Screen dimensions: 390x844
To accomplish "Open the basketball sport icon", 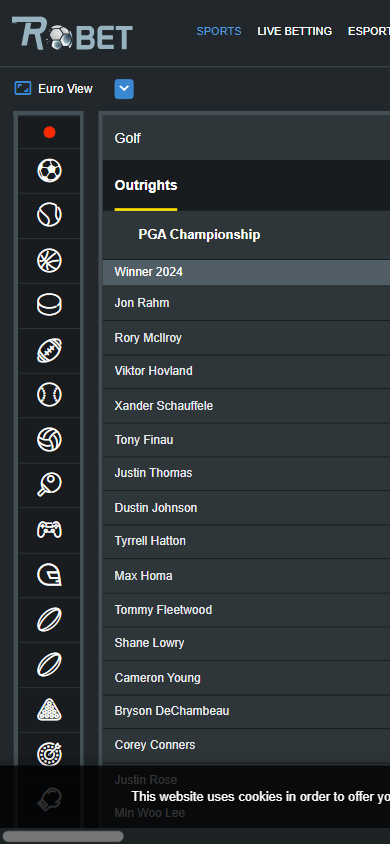I will [49, 261].
